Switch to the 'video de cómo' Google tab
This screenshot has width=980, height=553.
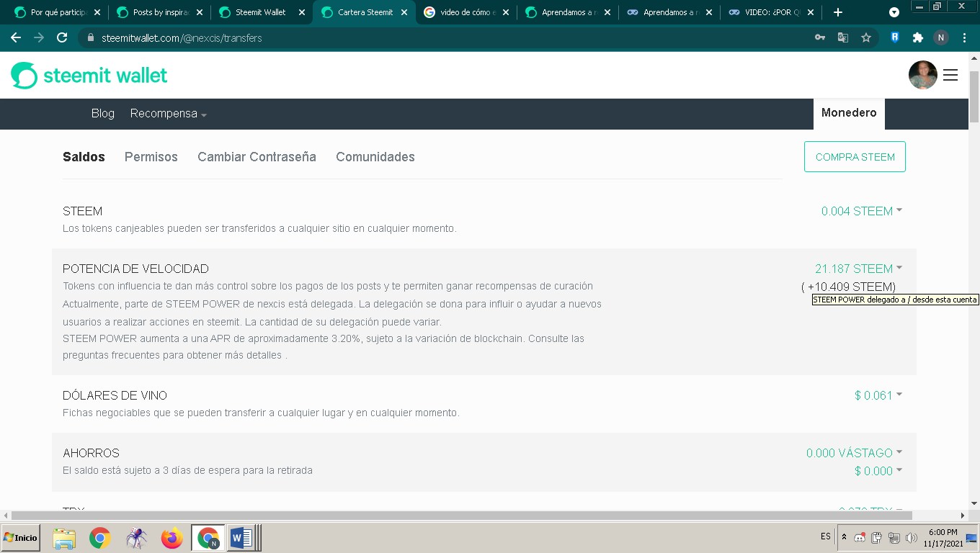(465, 12)
